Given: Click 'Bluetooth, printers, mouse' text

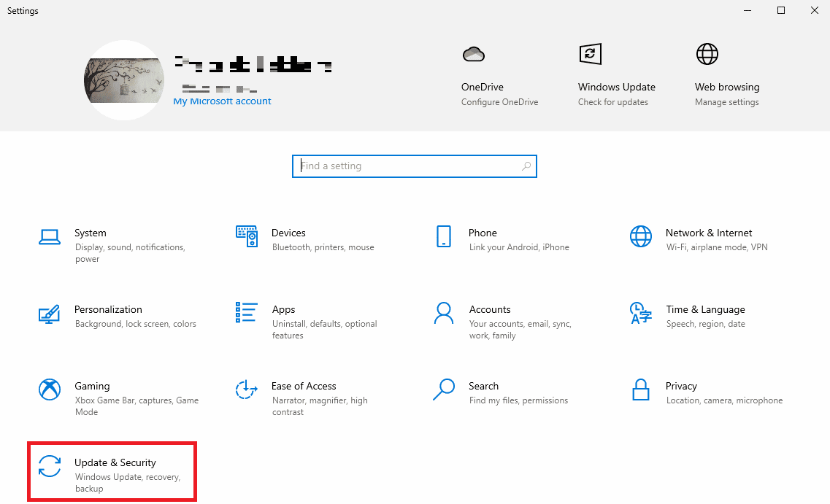Looking at the screenshot, I should (x=323, y=247).
